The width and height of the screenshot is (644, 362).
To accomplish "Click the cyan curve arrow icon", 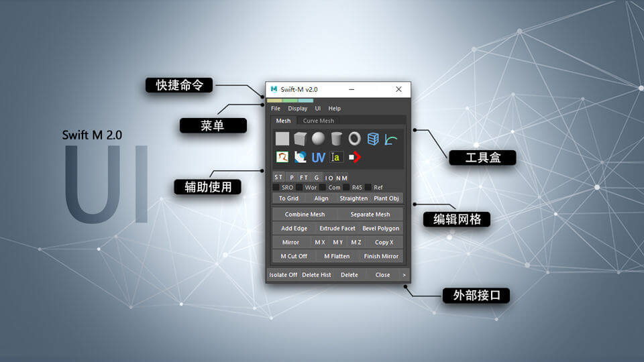I will (x=391, y=139).
